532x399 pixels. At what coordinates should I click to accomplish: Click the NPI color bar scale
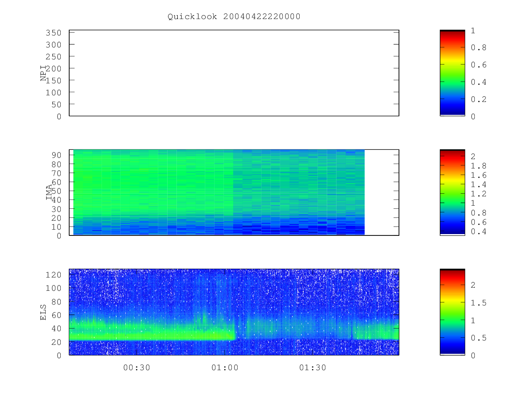pyautogui.click(x=452, y=73)
